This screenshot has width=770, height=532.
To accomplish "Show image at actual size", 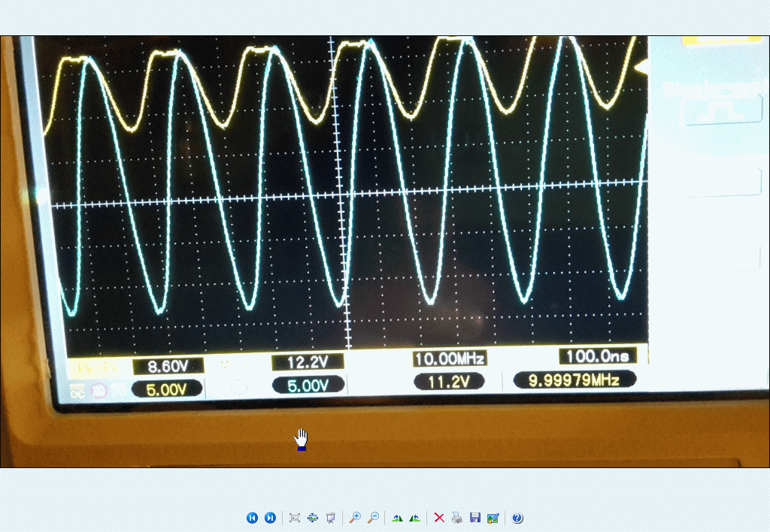I will 313,518.
